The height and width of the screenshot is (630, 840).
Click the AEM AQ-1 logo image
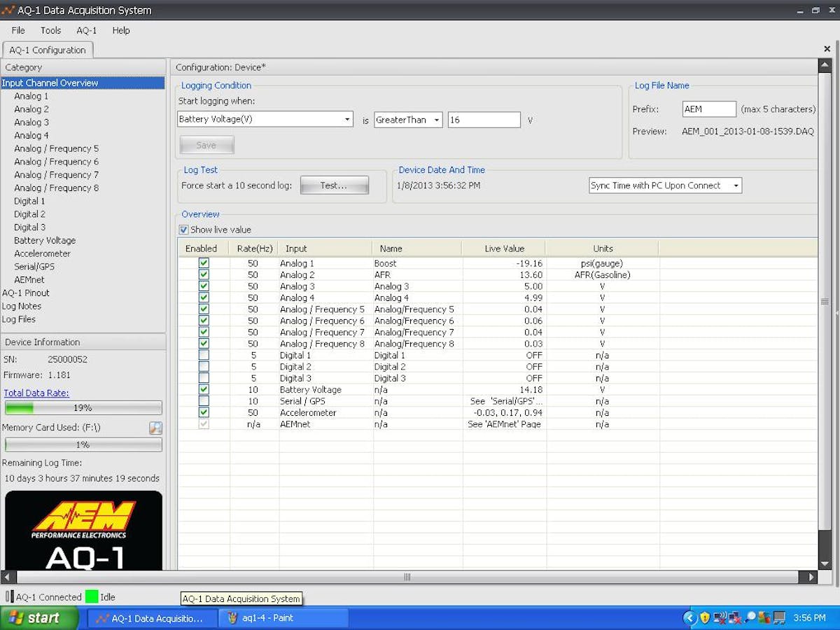83,530
